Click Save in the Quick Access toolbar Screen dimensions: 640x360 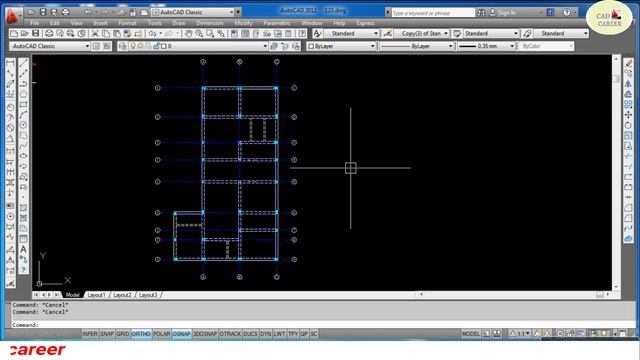click(43, 12)
